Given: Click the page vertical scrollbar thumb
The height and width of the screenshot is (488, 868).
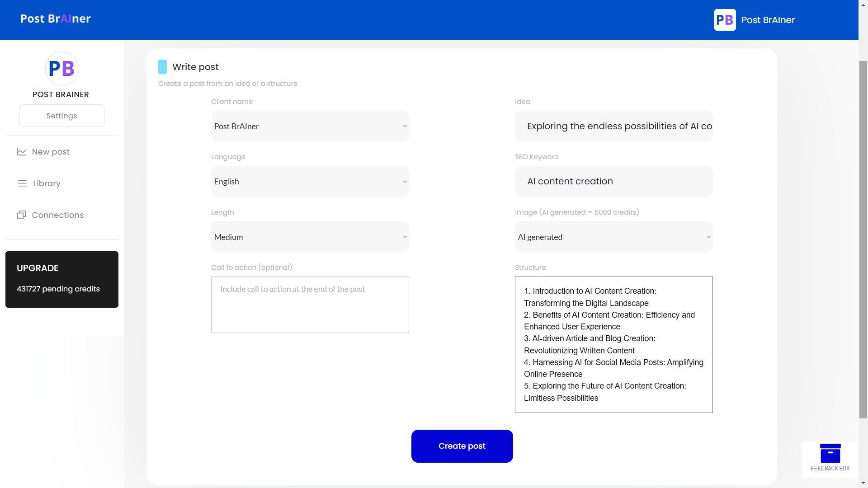Looking at the screenshot, I should (863, 239).
